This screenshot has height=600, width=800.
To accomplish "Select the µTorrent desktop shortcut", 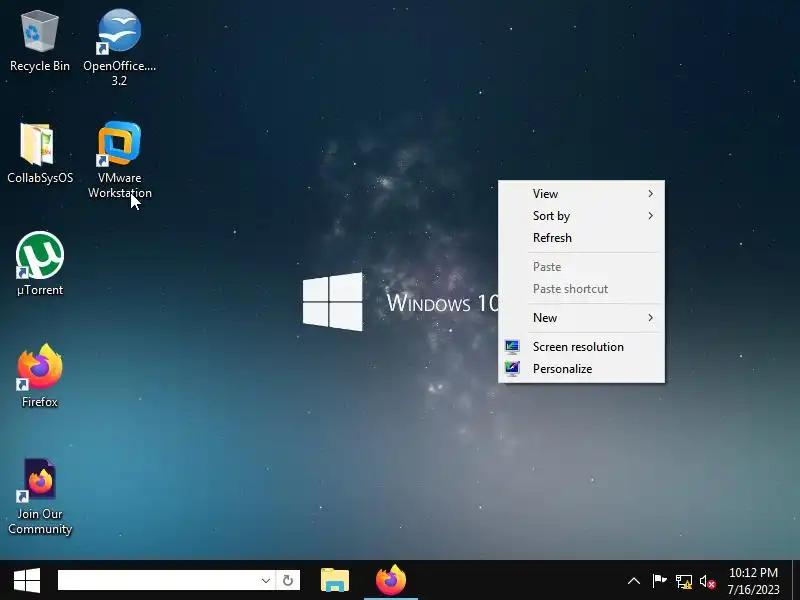I will [40, 263].
